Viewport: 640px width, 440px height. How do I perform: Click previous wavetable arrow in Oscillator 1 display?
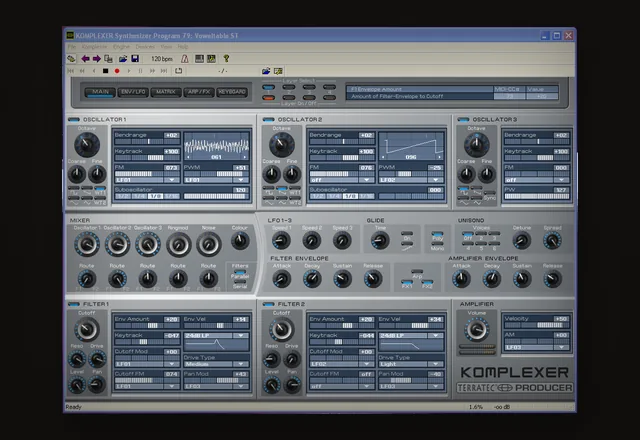tap(188, 157)
